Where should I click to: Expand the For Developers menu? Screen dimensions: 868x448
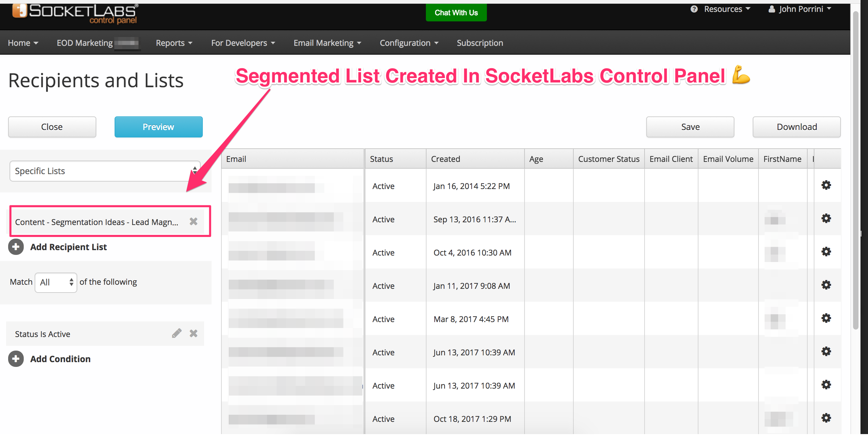[243, 43]
